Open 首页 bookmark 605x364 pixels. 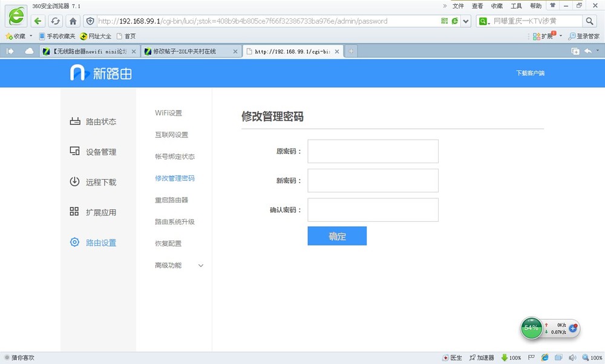click(126, 36)
